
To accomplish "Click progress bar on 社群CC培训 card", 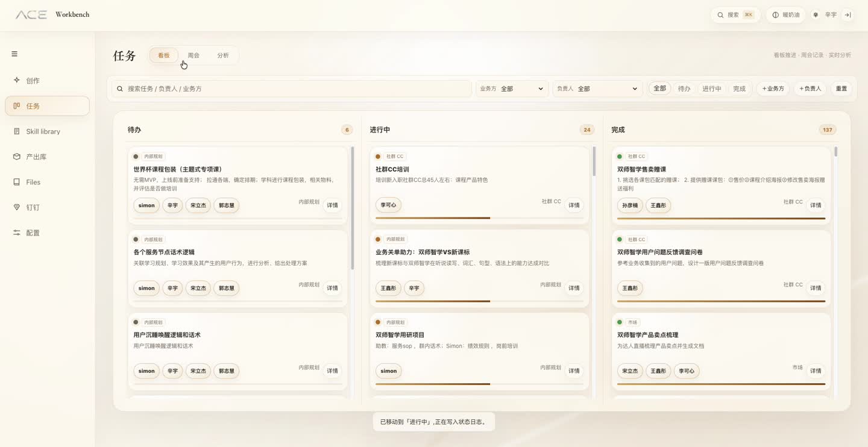I will pyautogui.click(x=480, y=218).
